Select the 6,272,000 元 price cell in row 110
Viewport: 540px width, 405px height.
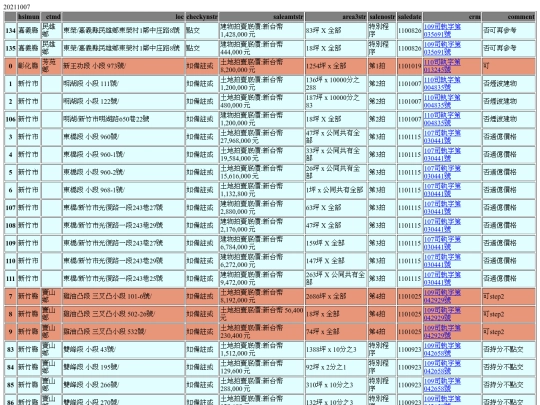(262, 261)
